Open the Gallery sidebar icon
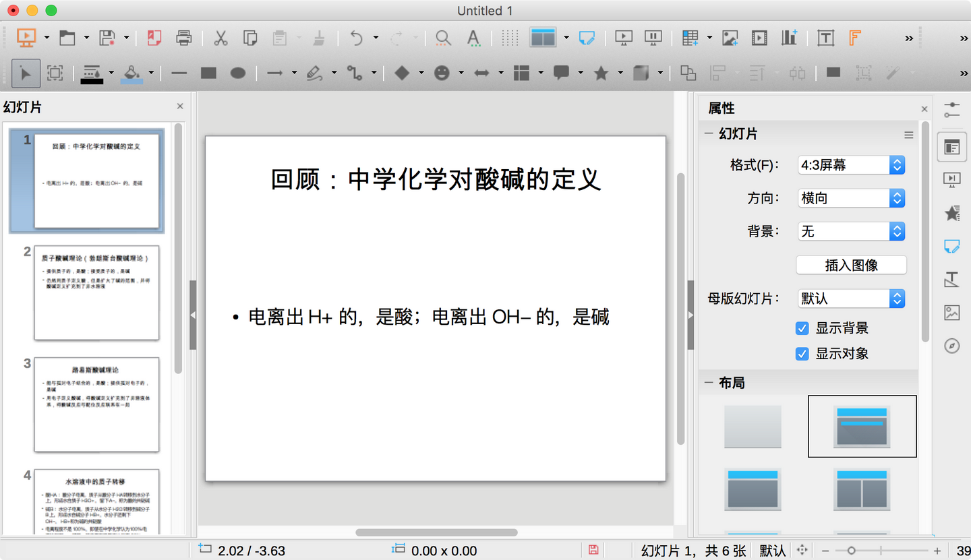Image resolution: width=971 pixels, height=560 pixels. (952, 313)
